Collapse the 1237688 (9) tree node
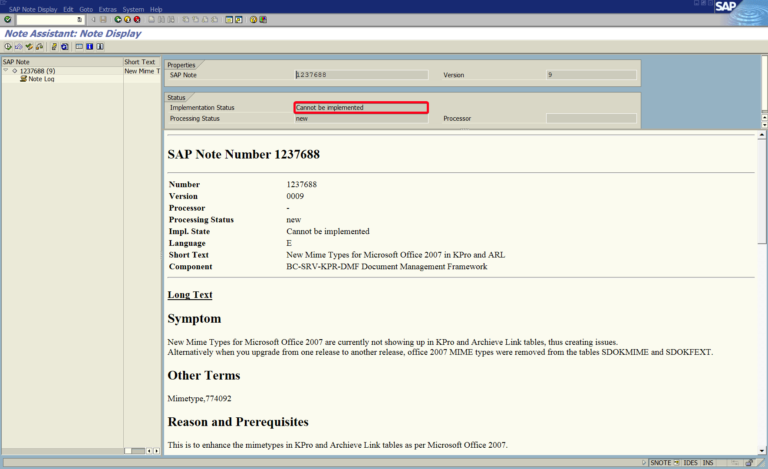The image size is (768, 469). [6, 70]
